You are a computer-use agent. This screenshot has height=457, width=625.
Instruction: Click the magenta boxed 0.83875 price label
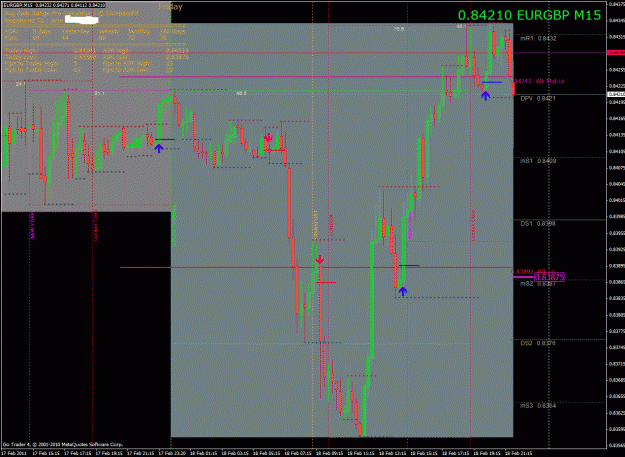549,277
